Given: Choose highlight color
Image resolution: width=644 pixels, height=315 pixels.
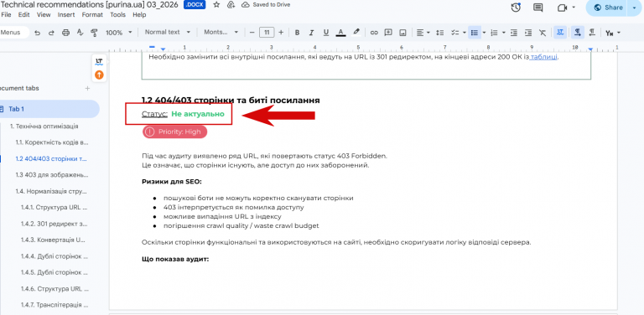Looking at the screenshot, I should 356,33.
